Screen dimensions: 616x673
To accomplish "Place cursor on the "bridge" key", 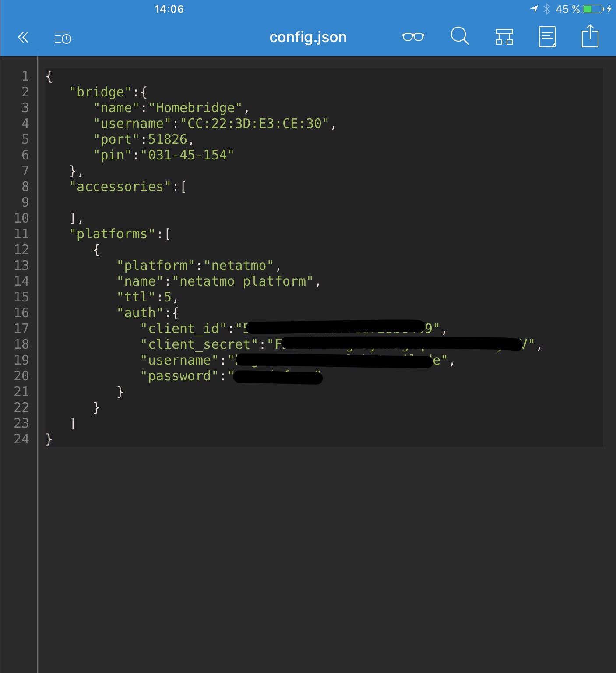I will (x=100, y=92).
